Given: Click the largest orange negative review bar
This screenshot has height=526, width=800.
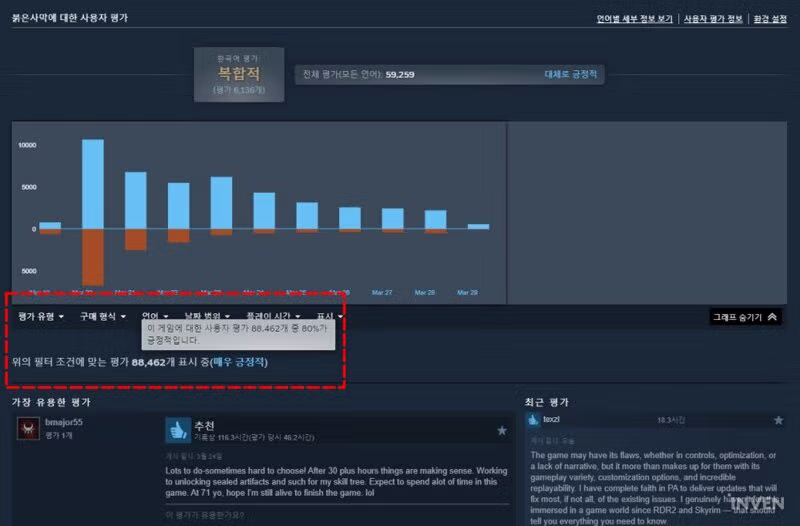Looking at the screenshot, I should tap(93, 256).
